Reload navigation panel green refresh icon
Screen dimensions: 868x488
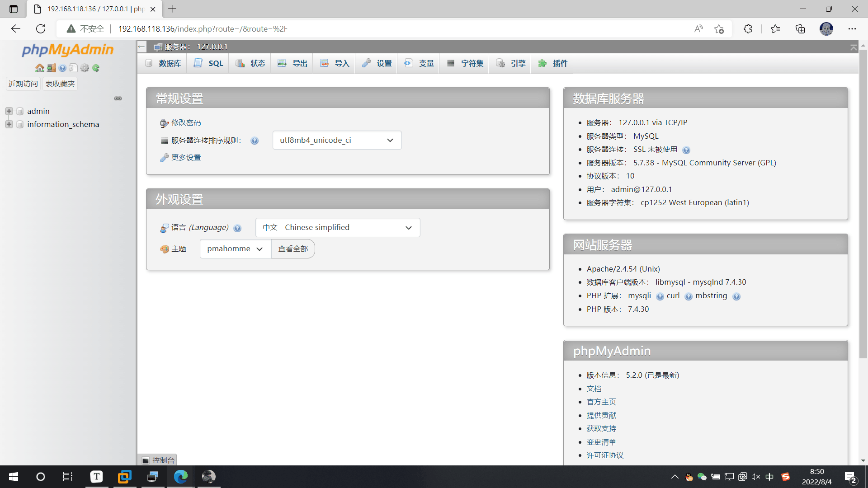(96, 68)
